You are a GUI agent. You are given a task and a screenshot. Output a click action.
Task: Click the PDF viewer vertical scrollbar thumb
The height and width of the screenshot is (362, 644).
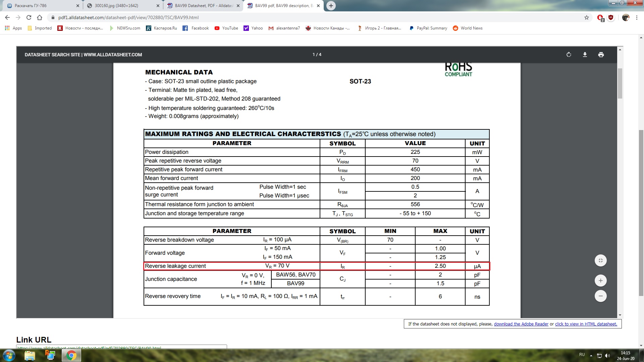[x=620, y=83]
